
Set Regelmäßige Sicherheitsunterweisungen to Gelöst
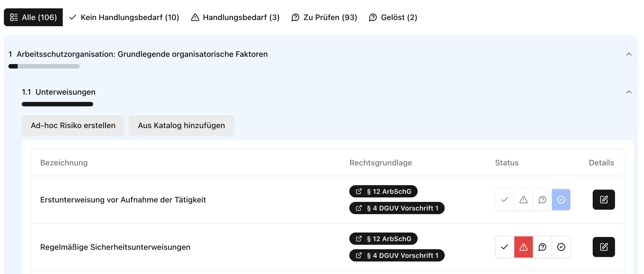click(561, 247)
